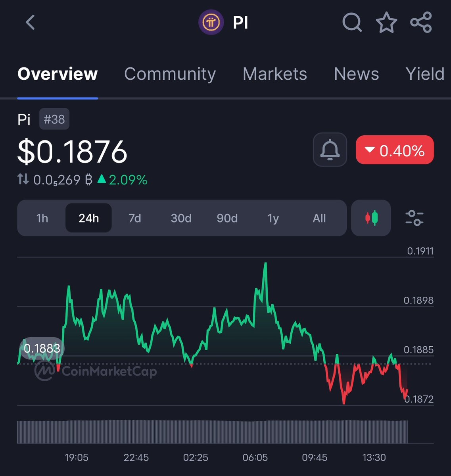Share PI page via share icon
The height and width of the screenshot is (476, 451).
click(421, 22)
